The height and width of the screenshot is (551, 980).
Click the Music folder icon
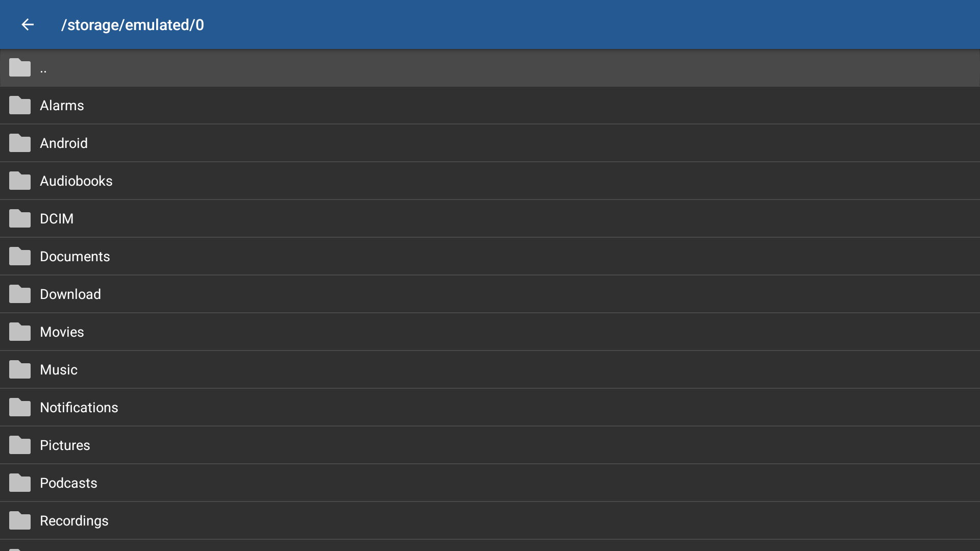pos(20,370)
